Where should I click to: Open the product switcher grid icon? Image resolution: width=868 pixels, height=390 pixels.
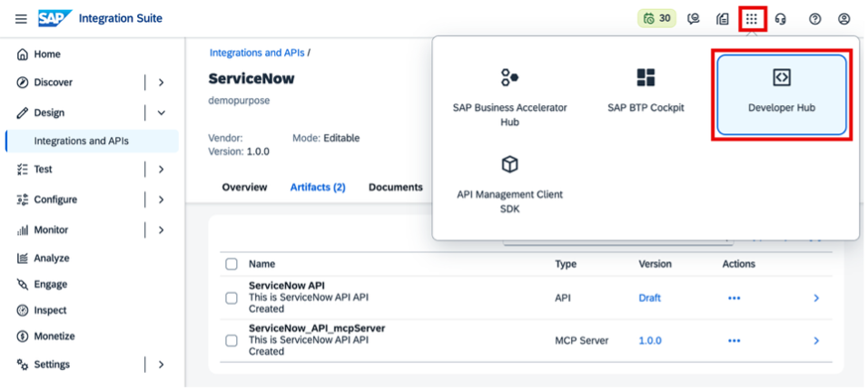751,19
